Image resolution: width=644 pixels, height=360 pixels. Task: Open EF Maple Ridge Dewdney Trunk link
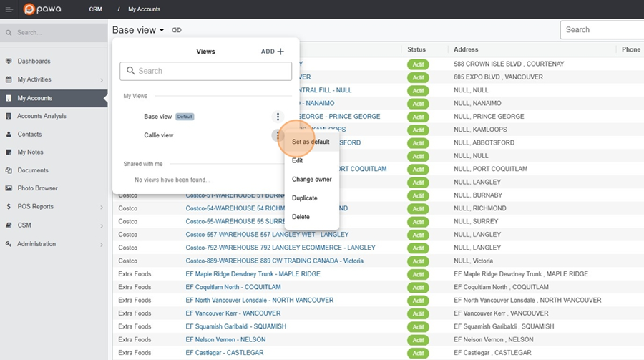[253, 274]
